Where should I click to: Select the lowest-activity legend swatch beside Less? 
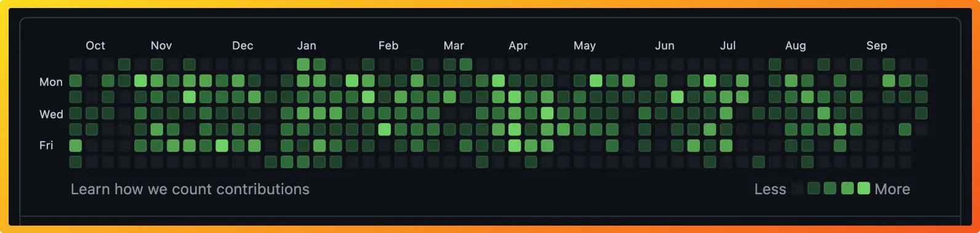point(798,188)
